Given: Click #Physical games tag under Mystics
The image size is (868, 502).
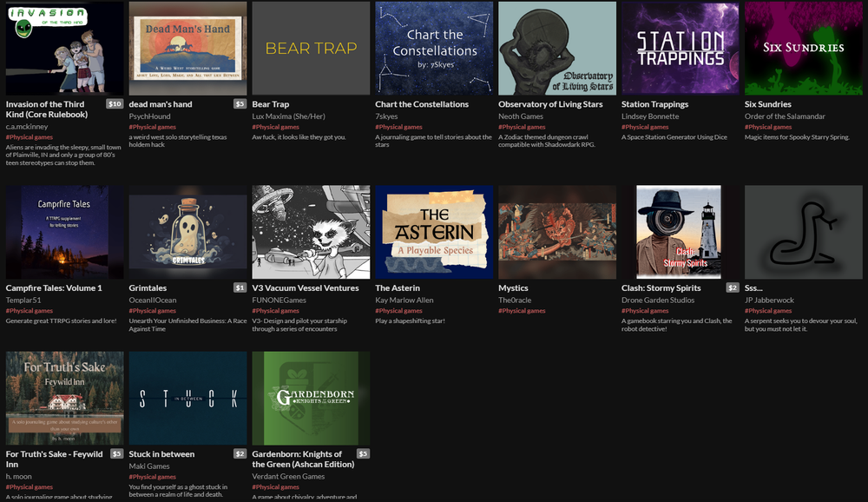Looking at the screenshot, I should (522, 311).
